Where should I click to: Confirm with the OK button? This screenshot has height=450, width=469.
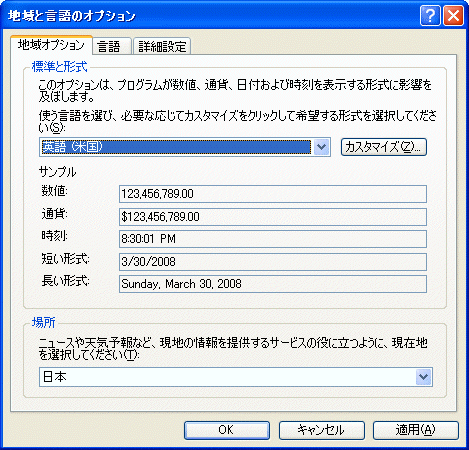coord(227,430)
